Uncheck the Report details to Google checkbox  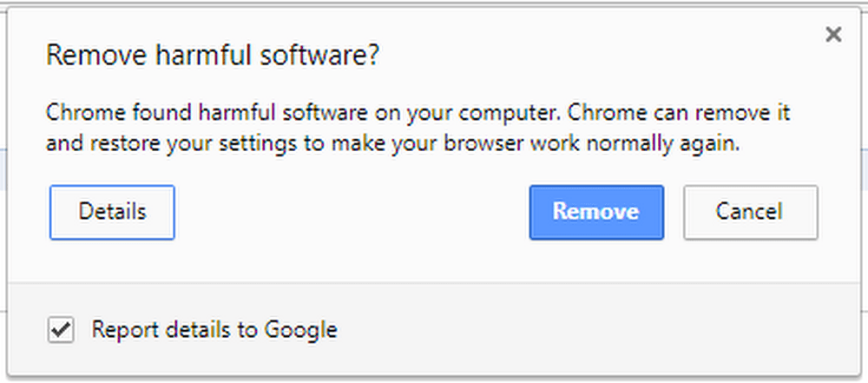[61, 330]
